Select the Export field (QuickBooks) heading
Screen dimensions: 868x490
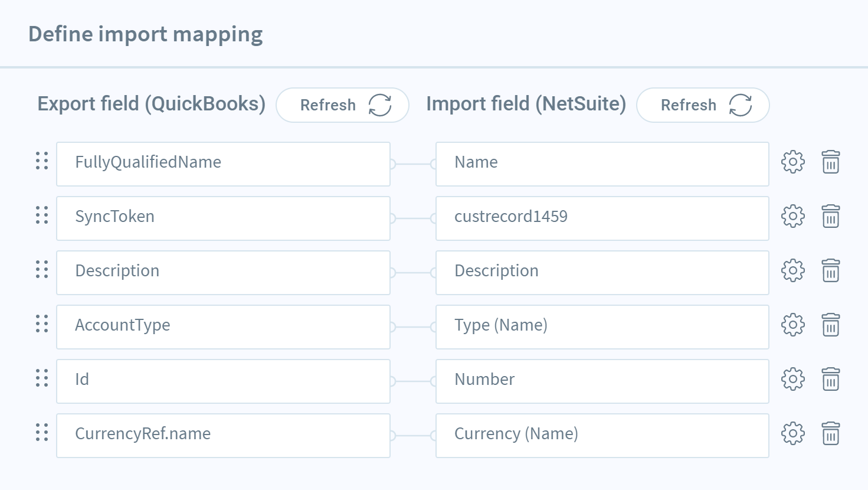click(x=152, y=104)
